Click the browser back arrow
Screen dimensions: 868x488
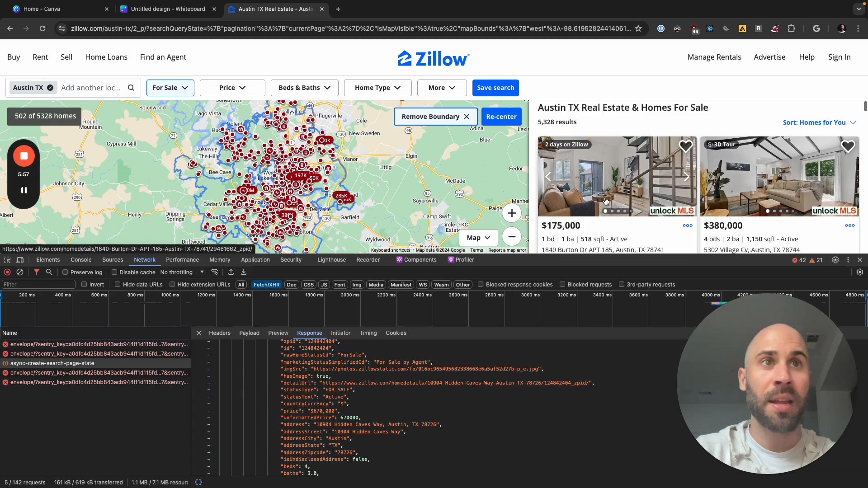10,28
